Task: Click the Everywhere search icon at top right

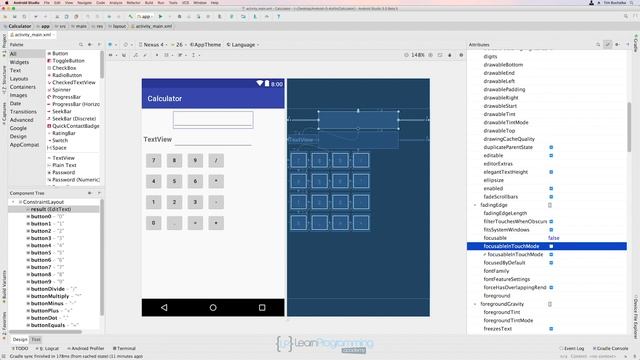Action: pyautogui.click(x=626, y=16)
